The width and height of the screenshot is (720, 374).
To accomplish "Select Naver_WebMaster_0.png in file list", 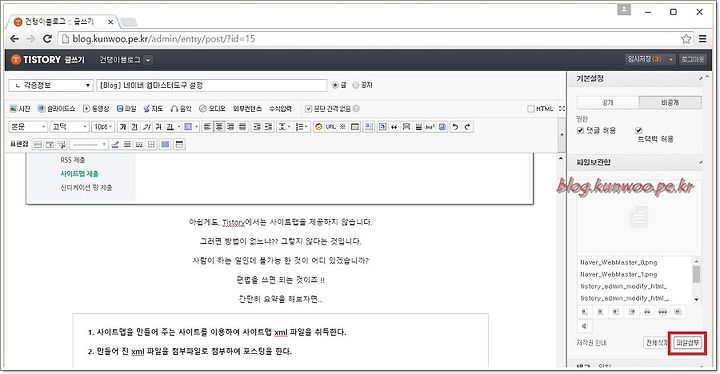I will click(619, 262).
